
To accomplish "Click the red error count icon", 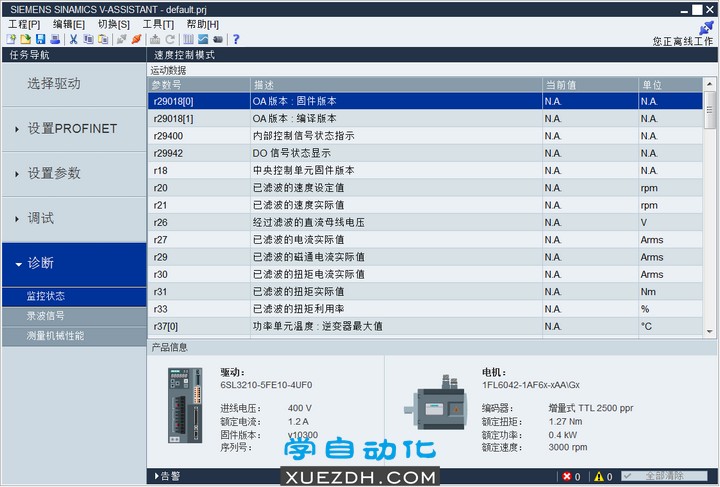I will click(567, 476).
